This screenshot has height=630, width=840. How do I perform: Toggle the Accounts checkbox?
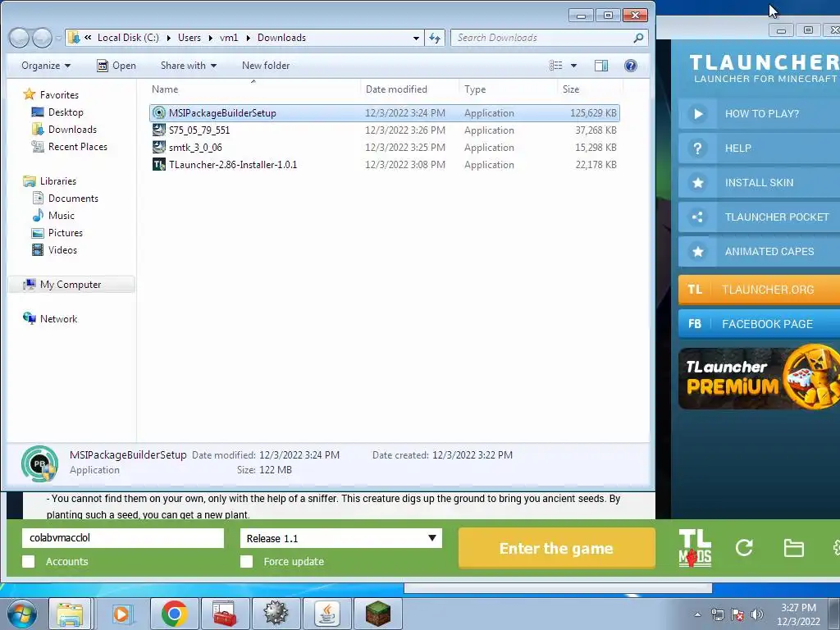pos(29,561)
